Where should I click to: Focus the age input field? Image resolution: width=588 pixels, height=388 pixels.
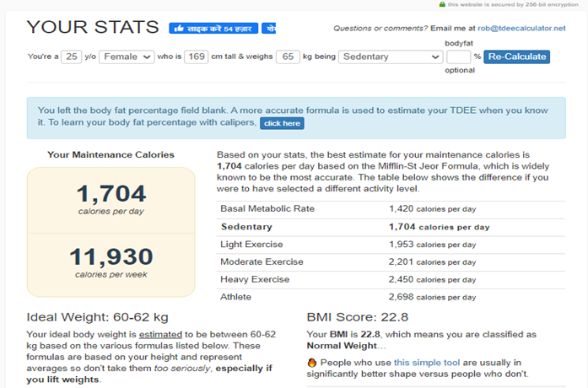coord(71,57)
